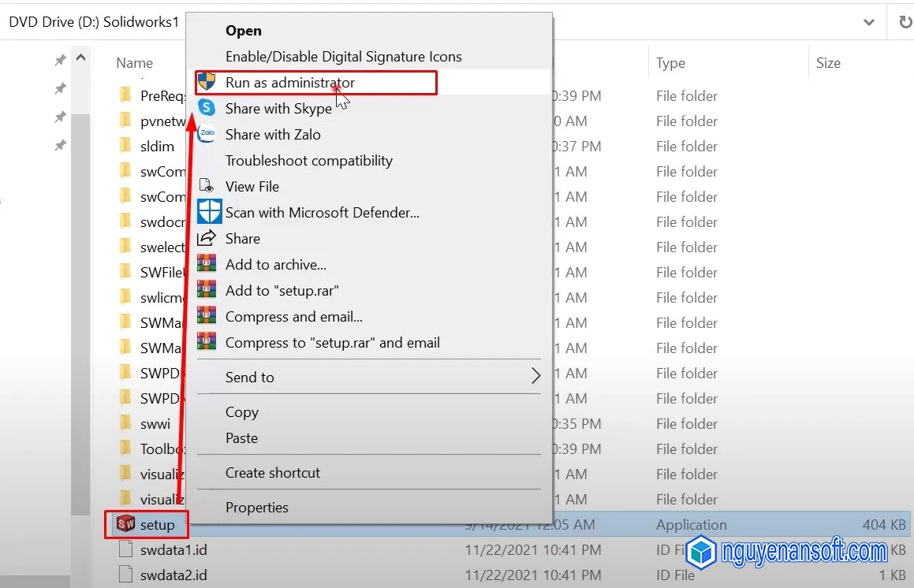Open the address bar dropdown chevron
The image size is (914, 588).
[x=869, y=22]
